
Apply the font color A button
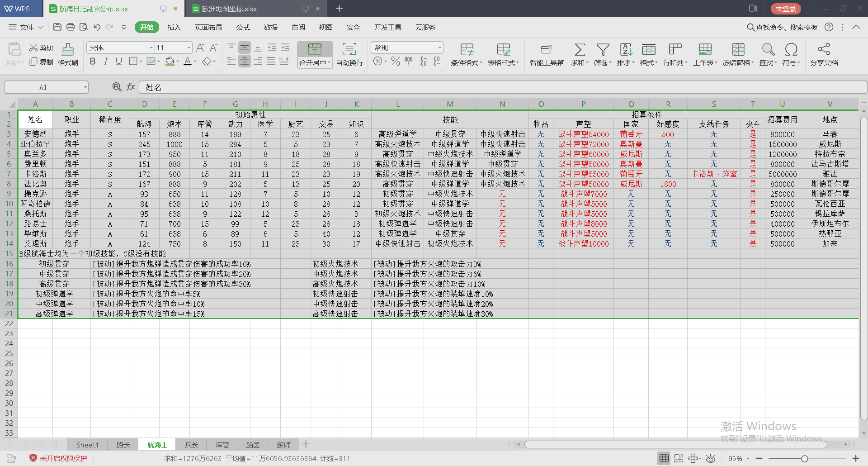pos(188,61)
